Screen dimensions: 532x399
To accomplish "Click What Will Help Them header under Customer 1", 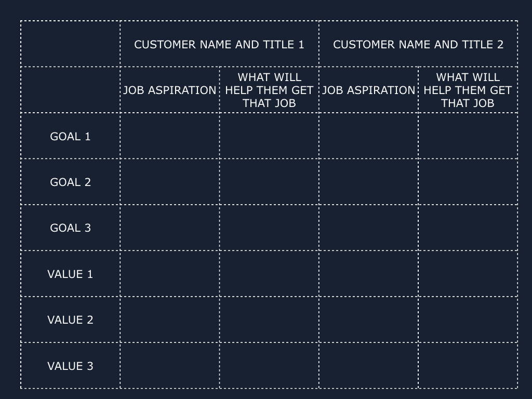I will click(x=269, y=90).
